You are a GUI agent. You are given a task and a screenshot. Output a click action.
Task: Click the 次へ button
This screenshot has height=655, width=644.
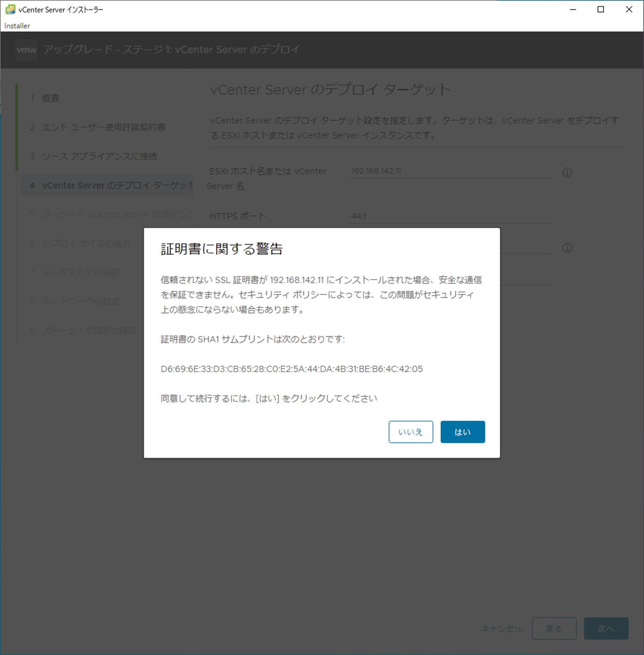coord(606,628)
